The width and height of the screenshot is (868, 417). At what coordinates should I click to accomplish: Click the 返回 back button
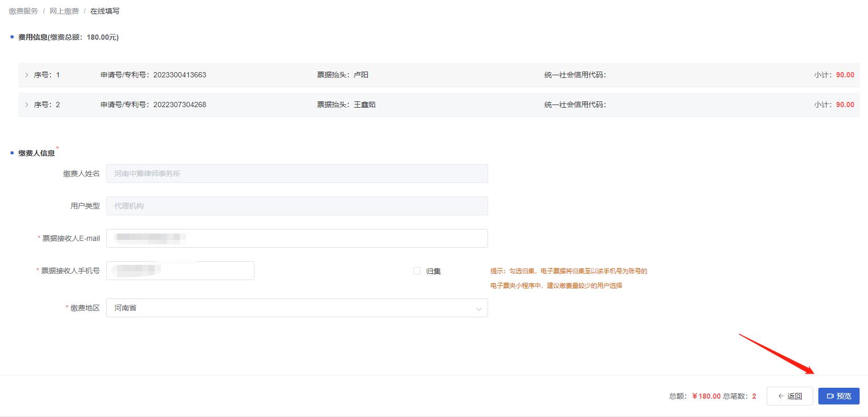(790, 396)
